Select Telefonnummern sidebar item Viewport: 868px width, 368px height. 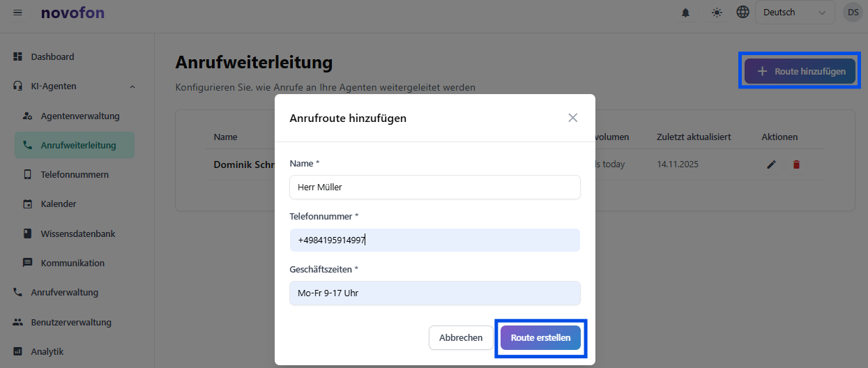[x=74, y=174]
